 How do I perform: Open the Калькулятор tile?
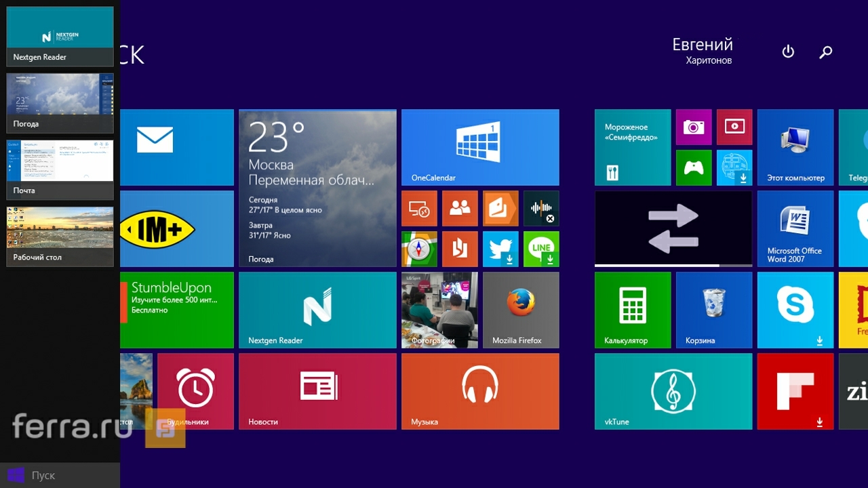coord(632,310)
